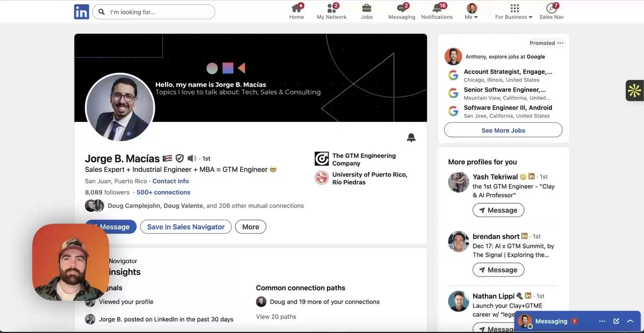Viewport: 644px width, 333px height.
Task: Open the LinkedIn logo home link
Action: [82, 12]
